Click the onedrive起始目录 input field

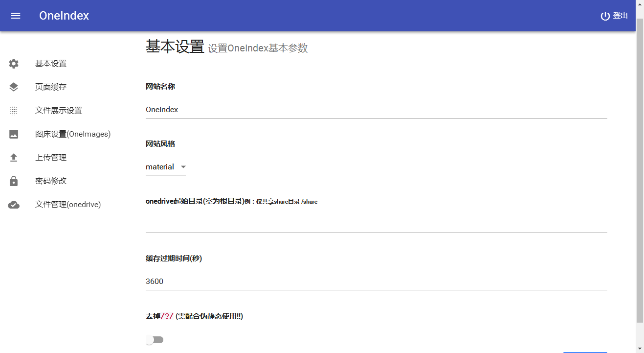pyautogui.click(x=377, y=224)
